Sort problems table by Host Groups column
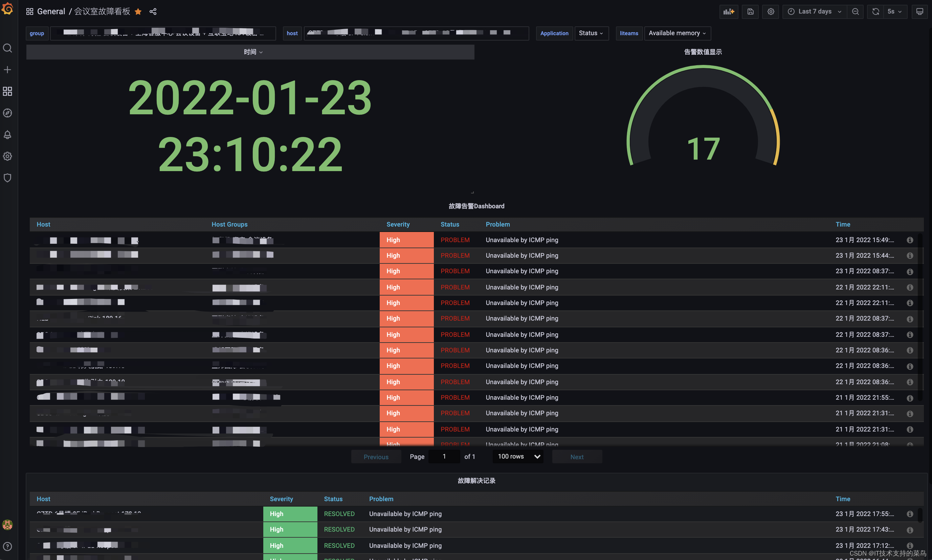Viewport: 932px width, 560px height. [x=229, y=225]
